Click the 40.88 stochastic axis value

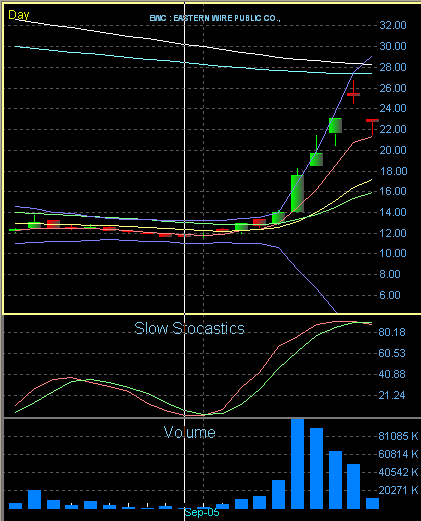[392, 374]
